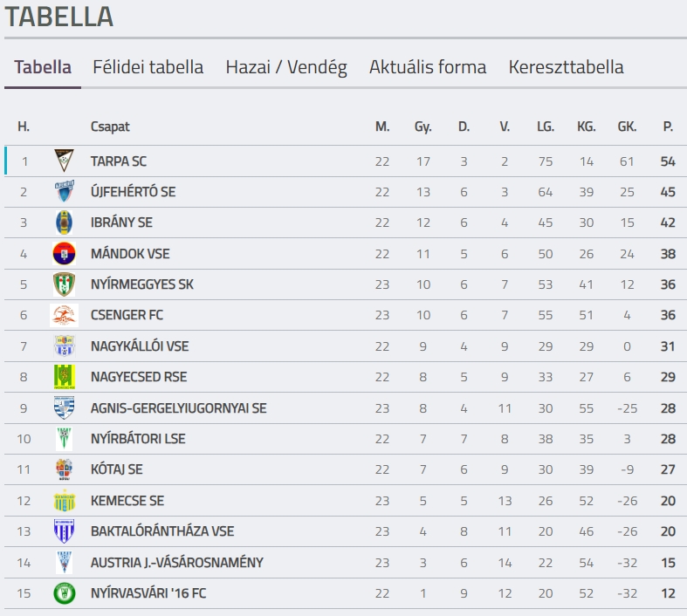Click the AGNIS-GERGELYIUGORNYAI SE team name
Viewport: 687px width, 616px height.
point(178,408)
